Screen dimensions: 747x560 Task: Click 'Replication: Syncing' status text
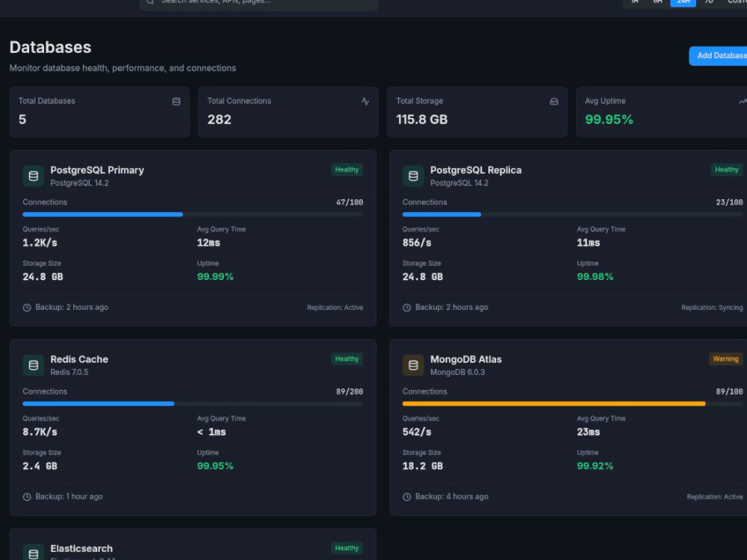[x=712, y=308]
